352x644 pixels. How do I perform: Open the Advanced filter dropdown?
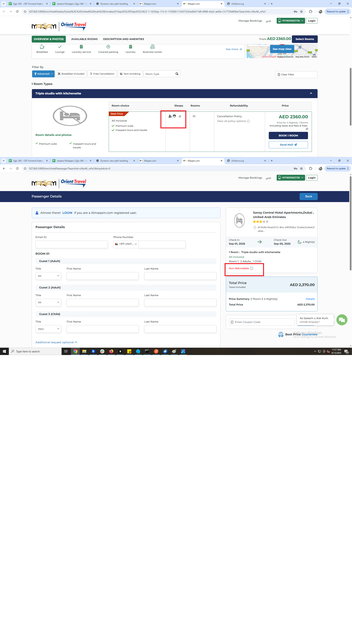[x=43, y=74]
